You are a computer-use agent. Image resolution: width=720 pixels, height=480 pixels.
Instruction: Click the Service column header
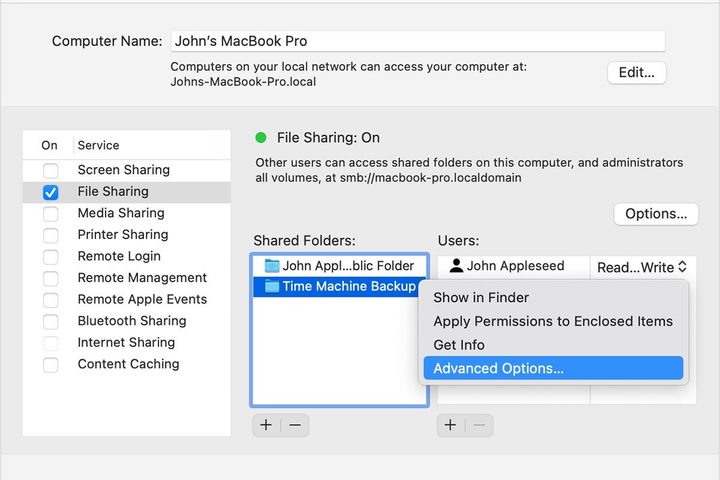pyautogui.click(x=98, y=146)
